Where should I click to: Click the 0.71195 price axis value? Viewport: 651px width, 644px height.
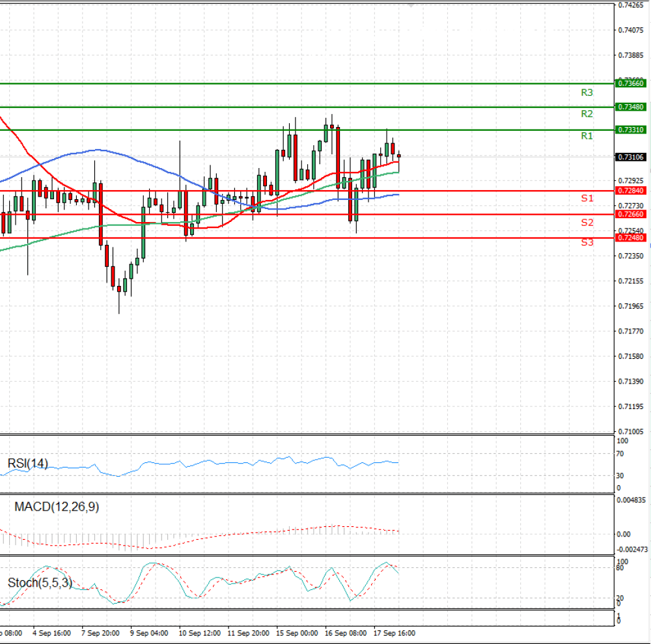[631, 406]
